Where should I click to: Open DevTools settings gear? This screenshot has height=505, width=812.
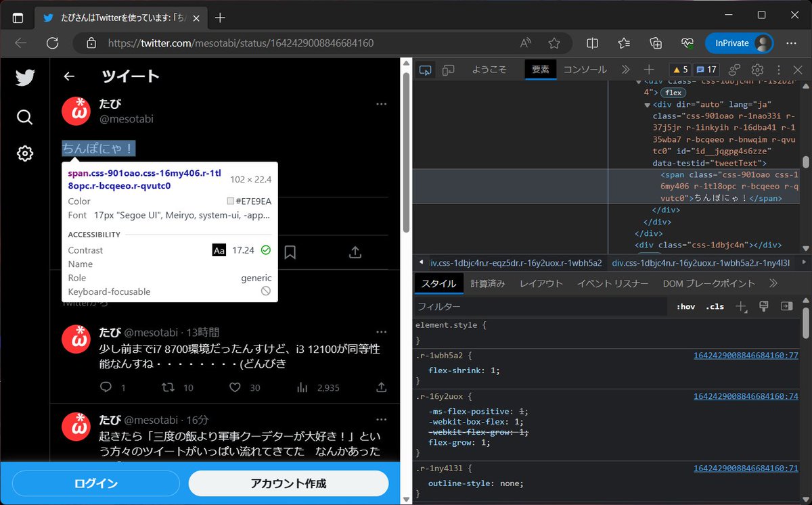(x=757, y=70)
